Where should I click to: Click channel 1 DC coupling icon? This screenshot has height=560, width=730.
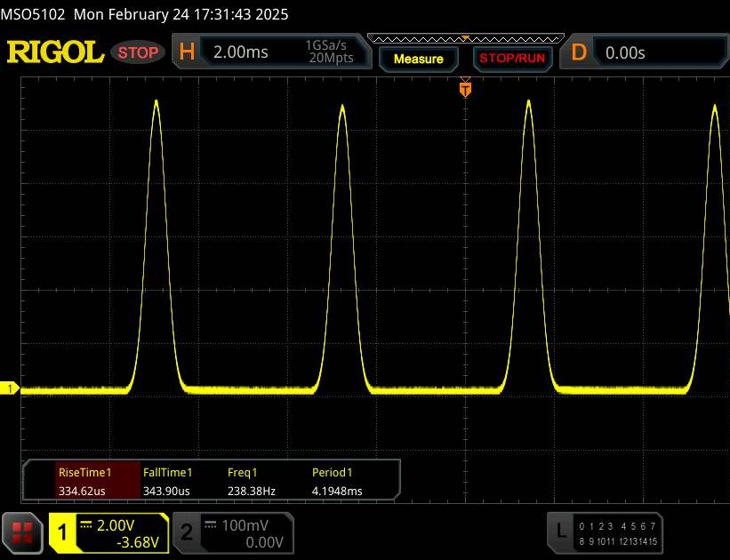pos(86,525)
